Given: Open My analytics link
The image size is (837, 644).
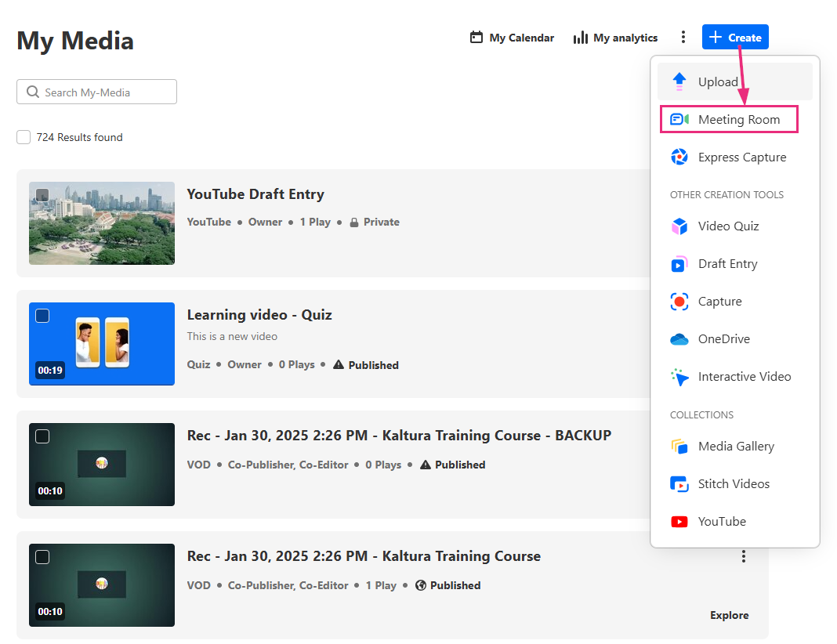Looking at the screenshot, I should tap(615, 38).
